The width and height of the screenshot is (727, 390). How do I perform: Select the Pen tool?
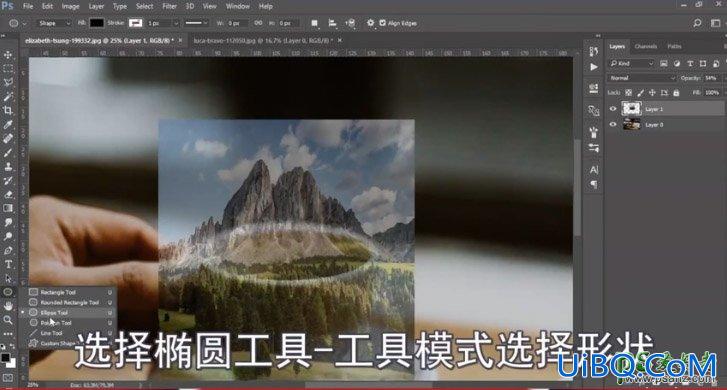[x=8, y=250]
